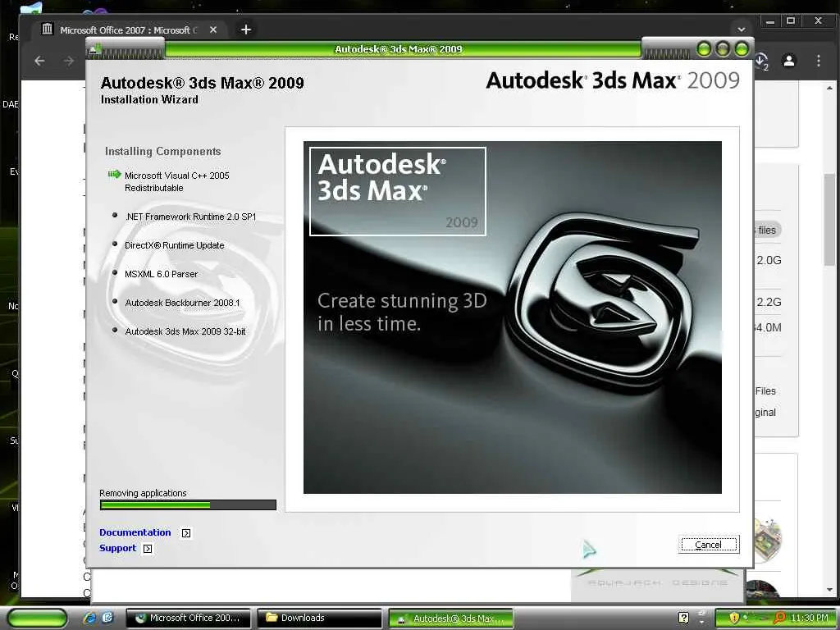Close the Microsoft Office 2007 browser tab
The width and height of the screenshot is (840, 630).
213,30
